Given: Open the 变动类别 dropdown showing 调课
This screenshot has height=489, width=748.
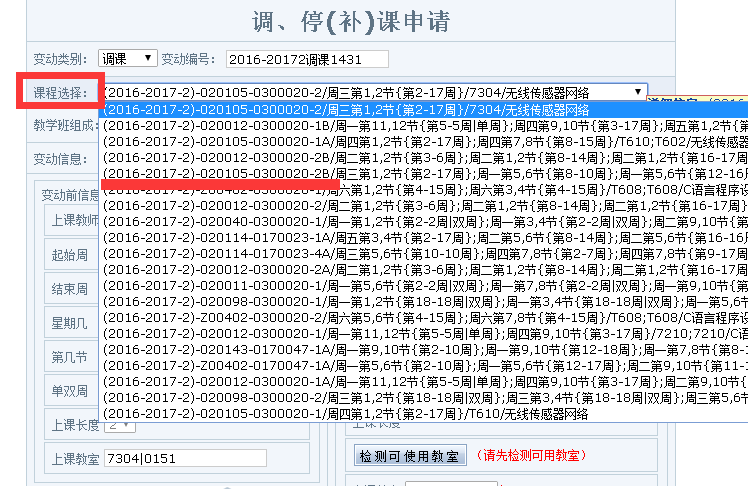Looking at the screenshot, I should (x=127, y=59).
